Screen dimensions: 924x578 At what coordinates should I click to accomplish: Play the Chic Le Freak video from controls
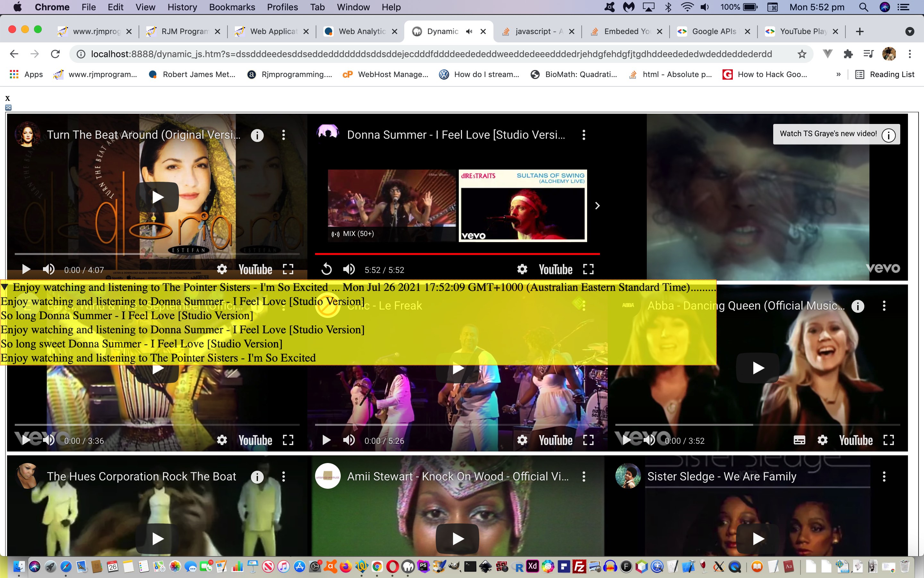327,440
